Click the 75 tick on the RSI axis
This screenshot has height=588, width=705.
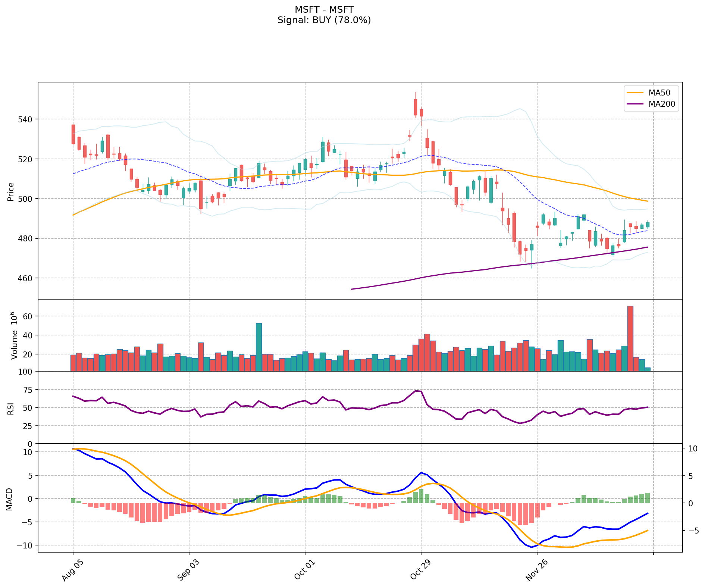point(28,390)
